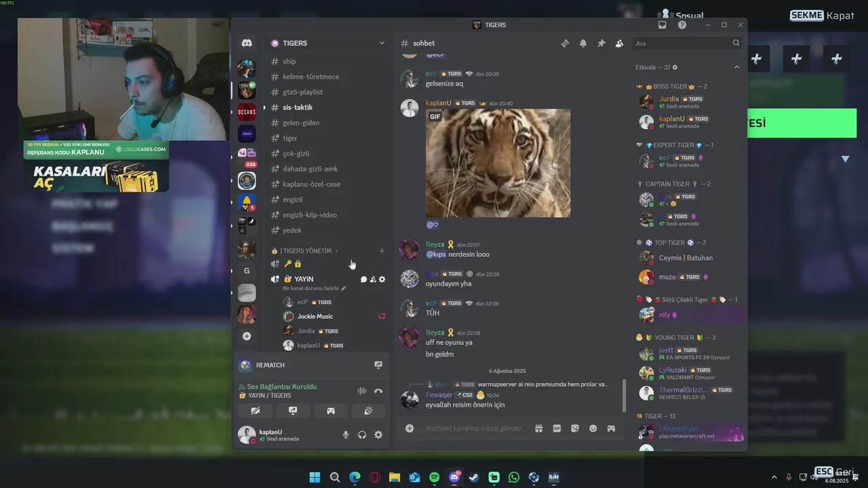Toggle the member list icon
The height and width of the screenshot is (488, 868).
619,43
